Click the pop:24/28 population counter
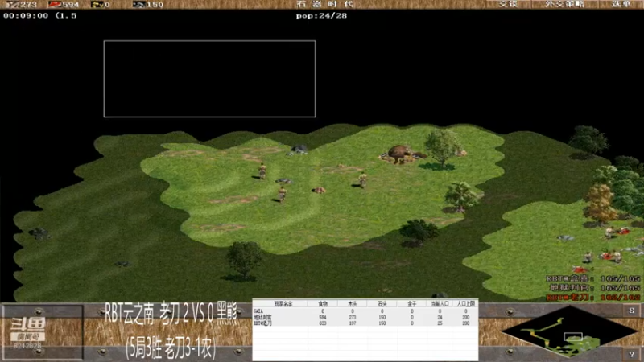The image size is (644, 362). pos(321,15)
